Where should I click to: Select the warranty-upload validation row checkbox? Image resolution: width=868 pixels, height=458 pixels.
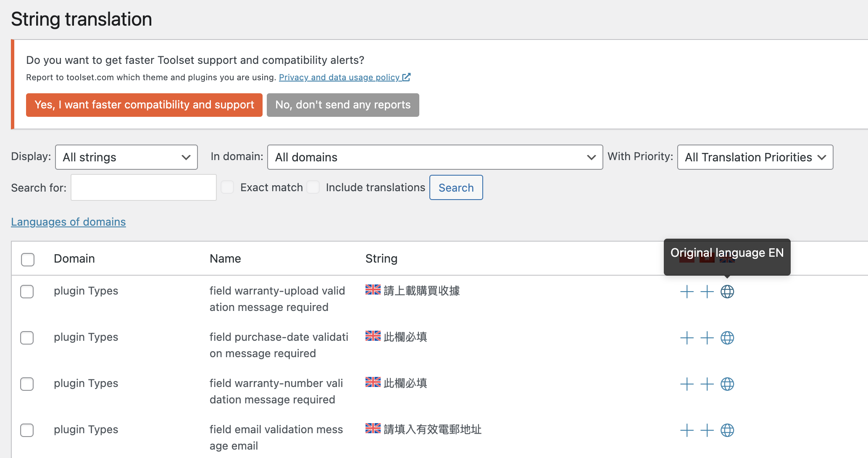(x=27, y=291)
